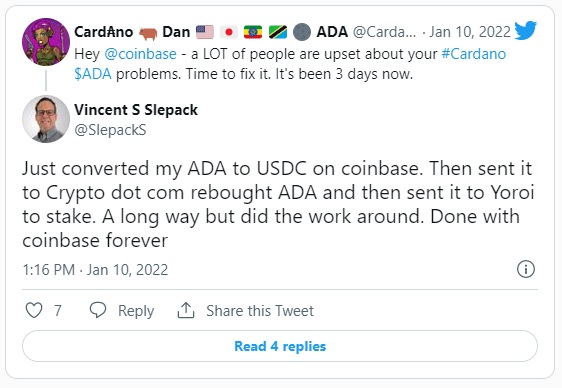Click the Twitter bird logo
The image size is (562, 388).
[525, 30]
